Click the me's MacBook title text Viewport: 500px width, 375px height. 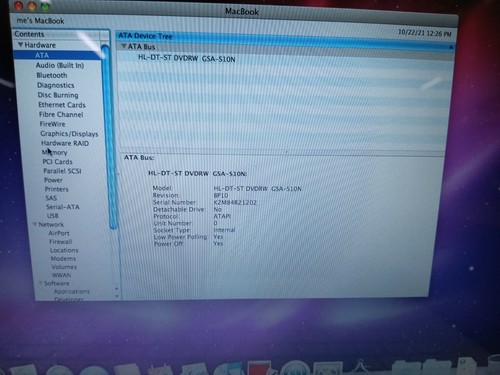tap(40, 21)
